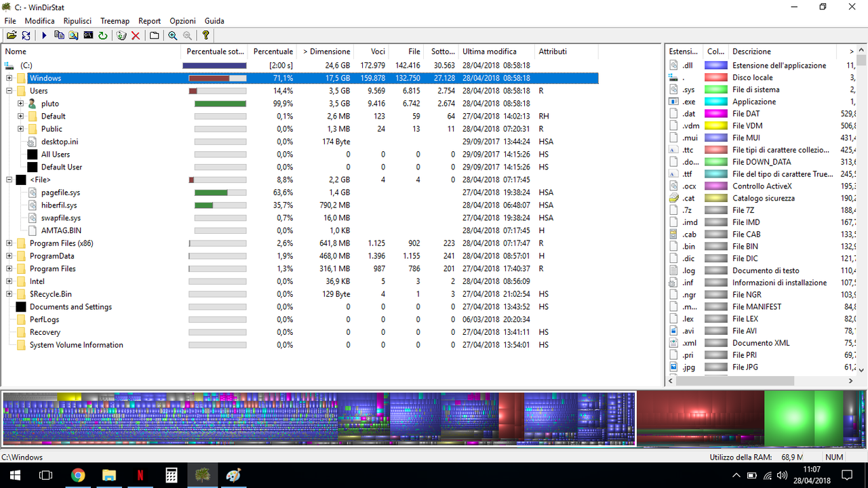The height and width of the screenshot is (488, 868).
Task: Open the Report menu
Action: click(x=150, y=21)
